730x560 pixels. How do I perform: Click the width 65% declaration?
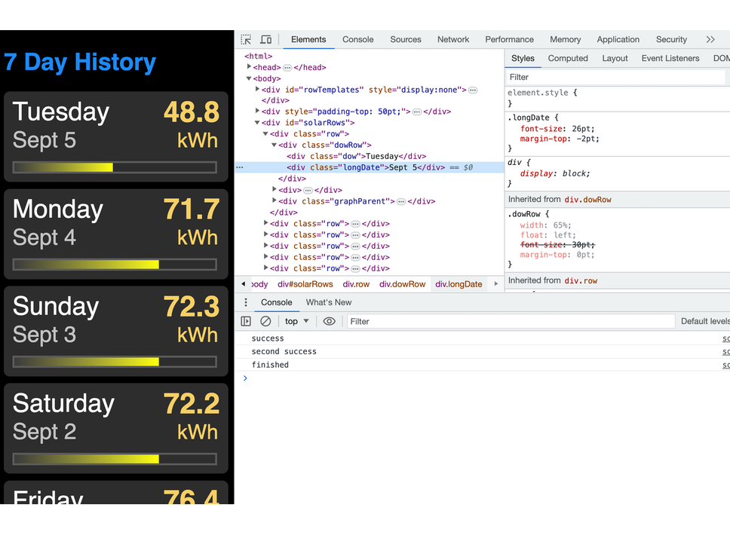[546, 225]
